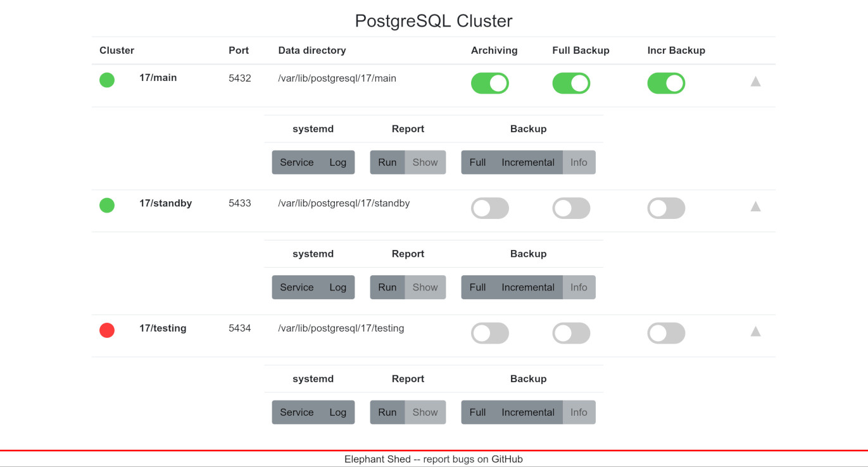The width and height of the screenshot is (868, 467).
Task: Disable Incr Backup toggle for 17/main
Action: pos(666,84)
